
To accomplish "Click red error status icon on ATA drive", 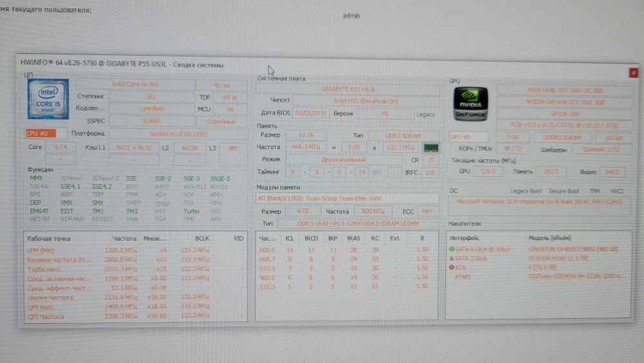I will click(x=451, y=267).
